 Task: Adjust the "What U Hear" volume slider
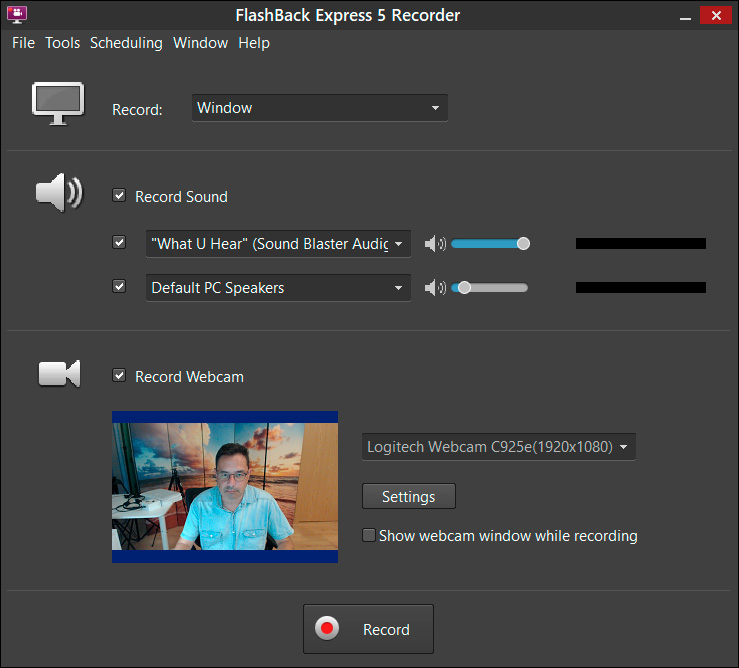[x=522, y=243]
